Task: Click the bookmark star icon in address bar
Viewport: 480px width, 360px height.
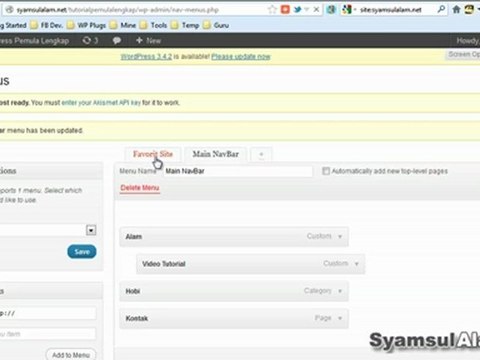Action: (272, 10)
